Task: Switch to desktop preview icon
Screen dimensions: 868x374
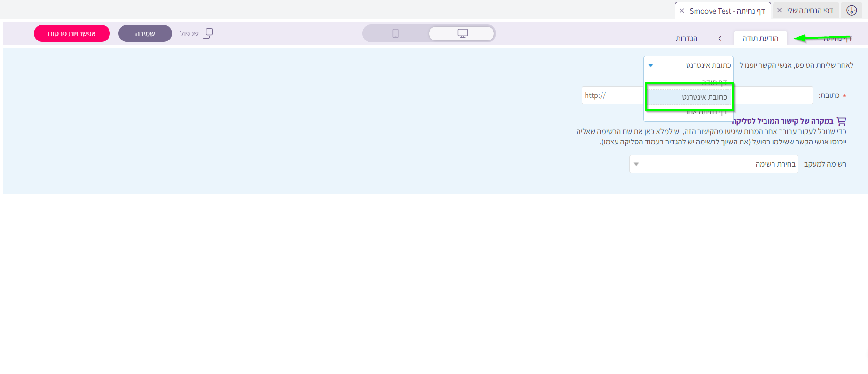Action: point(462,33)
